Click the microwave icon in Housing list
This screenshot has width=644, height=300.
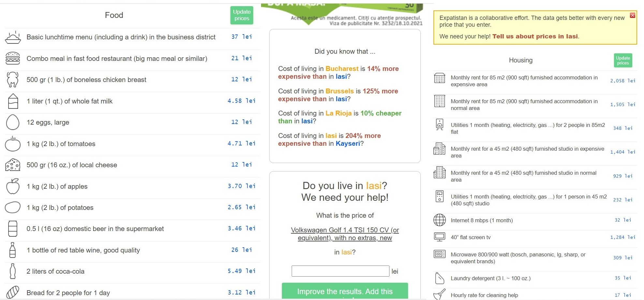439,254
